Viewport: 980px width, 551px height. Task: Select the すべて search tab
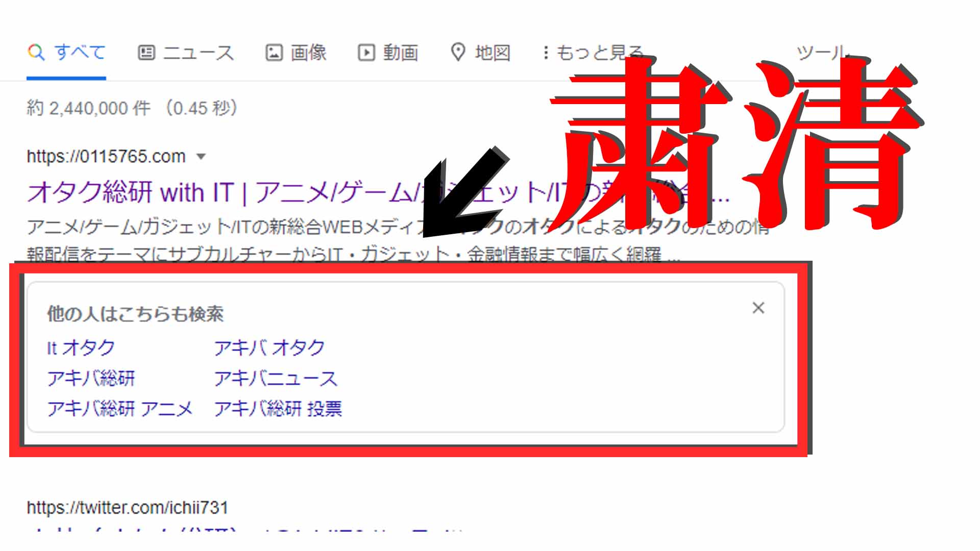click(x=66, y=52)
